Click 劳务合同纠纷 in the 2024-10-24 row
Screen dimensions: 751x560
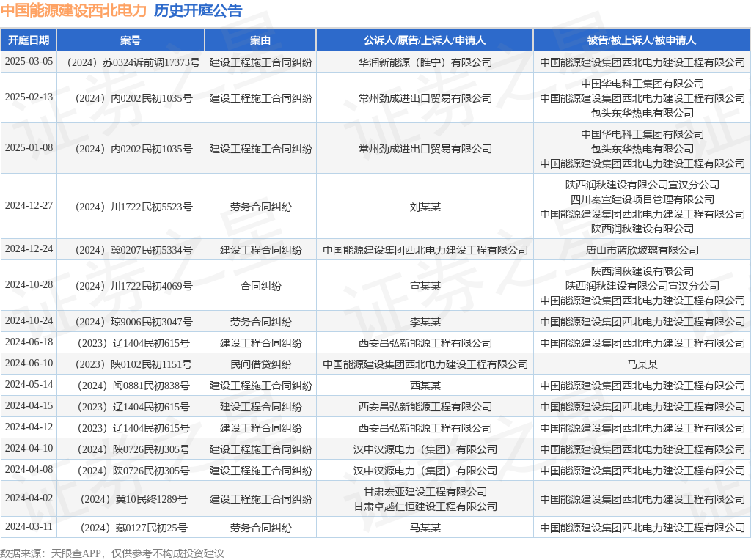[x=260, y=322]
